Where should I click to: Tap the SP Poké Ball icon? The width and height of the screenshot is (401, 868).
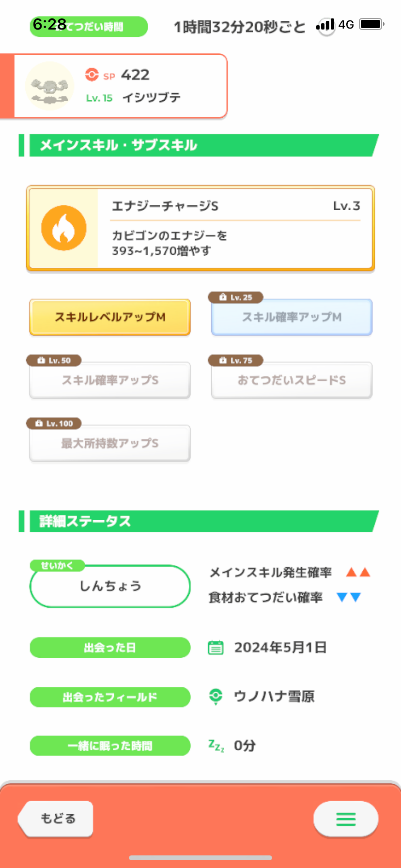pos(92,75)
